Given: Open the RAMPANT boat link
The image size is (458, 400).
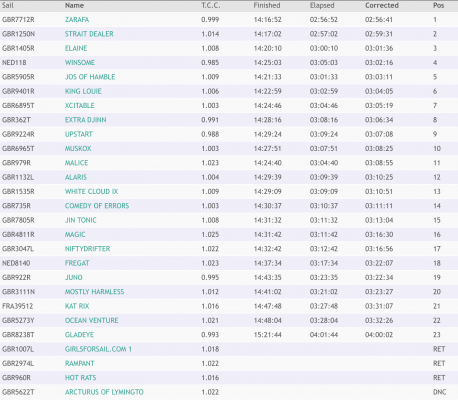Looking at the screenshot, I should click(x=80, y=364).
